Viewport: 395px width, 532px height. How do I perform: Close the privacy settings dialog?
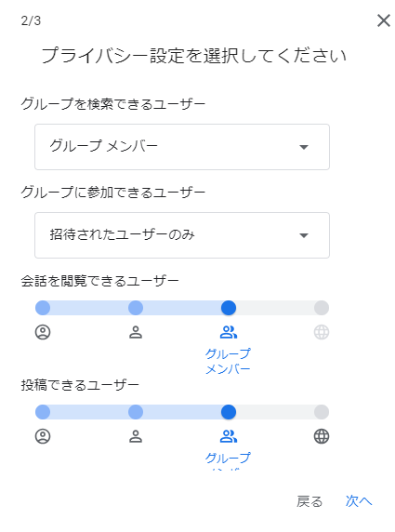coord(384,20)
